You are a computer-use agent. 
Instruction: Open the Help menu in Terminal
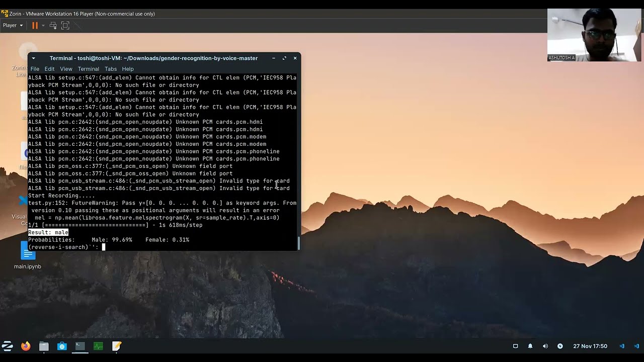(x=128, y=69)
